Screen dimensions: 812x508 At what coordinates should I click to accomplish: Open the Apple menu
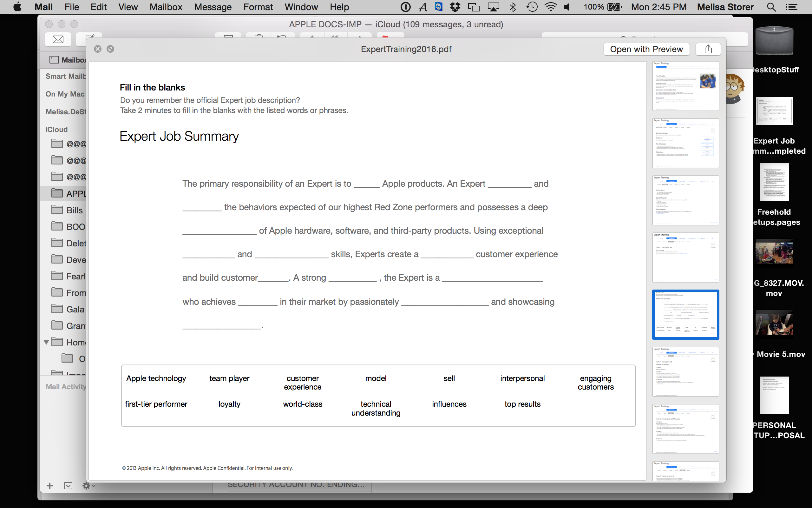[17, 7]
